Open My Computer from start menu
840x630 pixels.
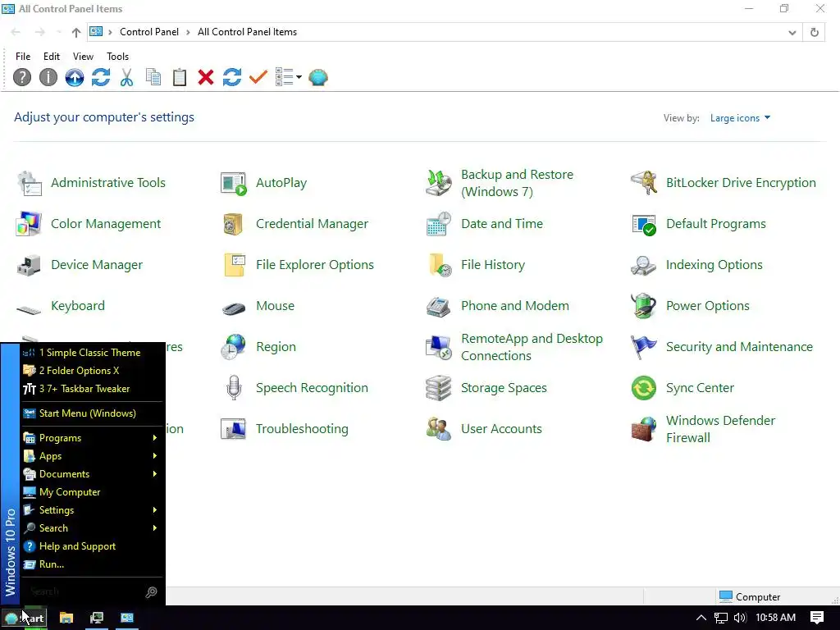click(x=92, y=492)
